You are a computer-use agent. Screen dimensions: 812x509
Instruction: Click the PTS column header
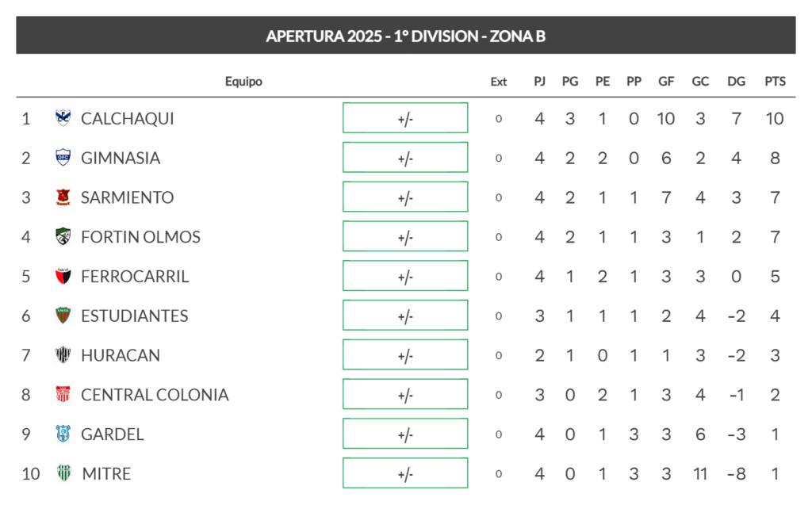775,81
